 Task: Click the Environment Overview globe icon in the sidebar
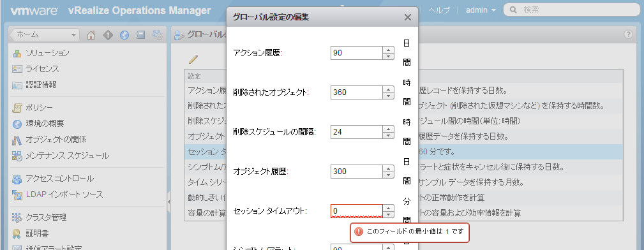pyautogui.click(x=17, y=124)
